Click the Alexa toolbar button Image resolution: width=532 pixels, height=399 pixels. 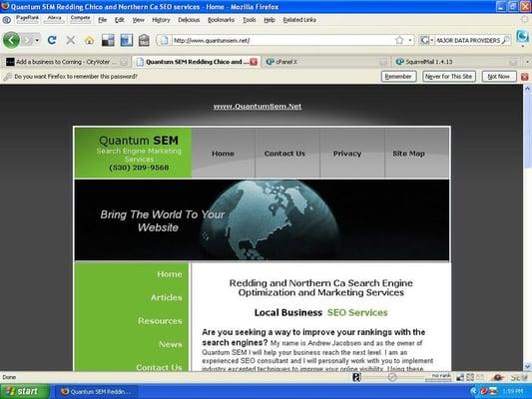click(54, 19)
